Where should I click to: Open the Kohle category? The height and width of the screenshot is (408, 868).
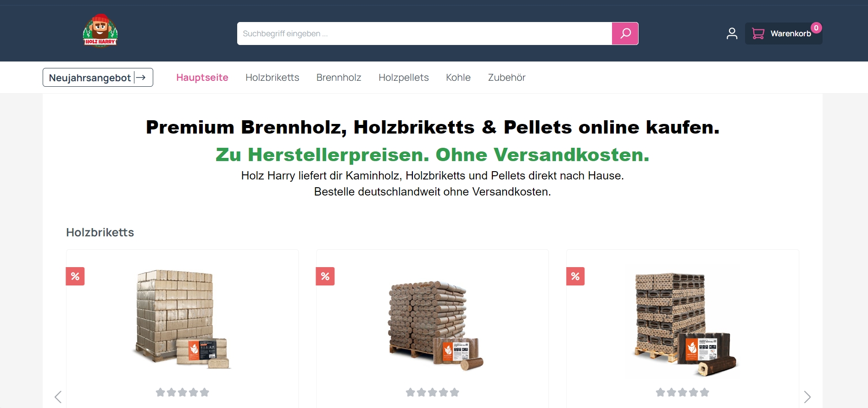coord(458,78)
